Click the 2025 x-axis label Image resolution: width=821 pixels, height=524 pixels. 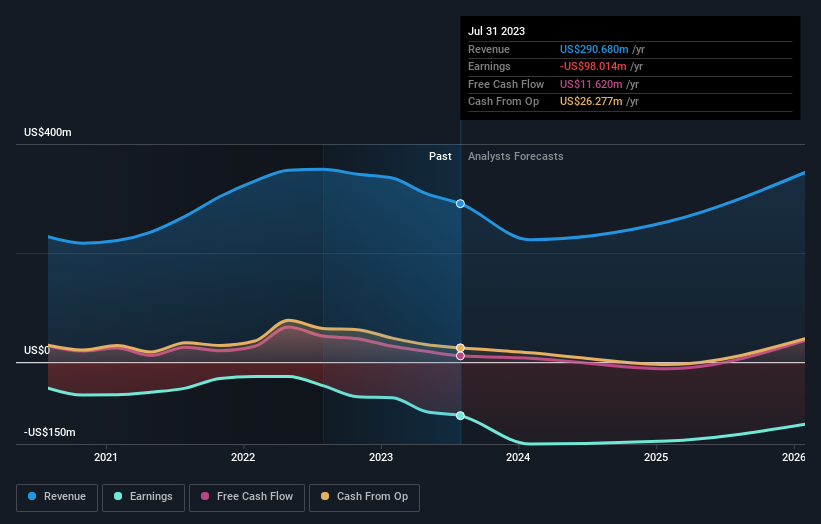tap(656, 457)
